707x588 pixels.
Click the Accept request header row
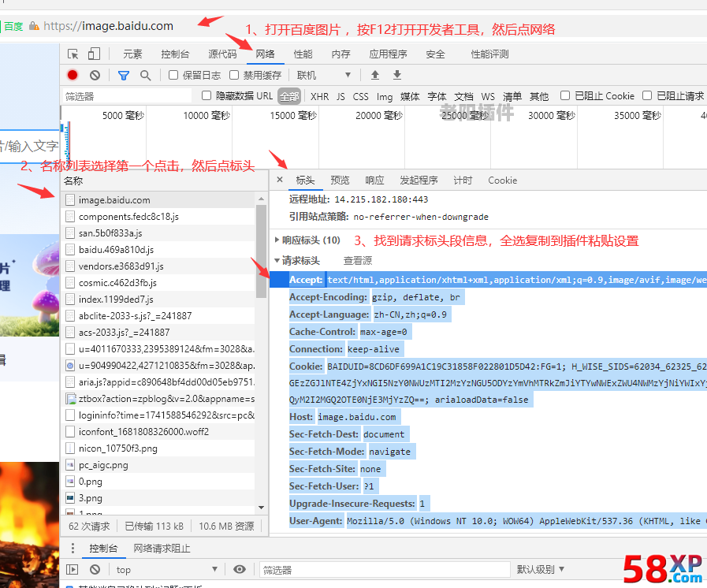click(489, 280)
